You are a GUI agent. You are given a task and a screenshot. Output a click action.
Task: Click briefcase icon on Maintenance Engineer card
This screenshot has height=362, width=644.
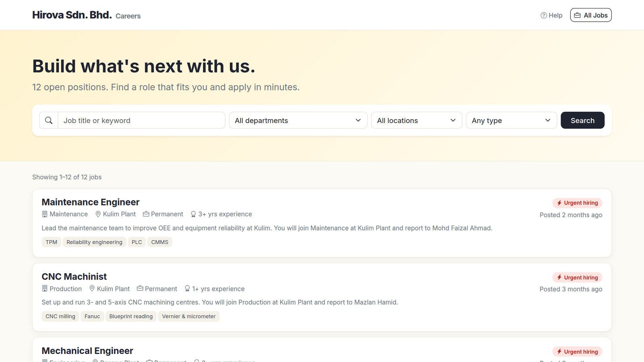146,214
